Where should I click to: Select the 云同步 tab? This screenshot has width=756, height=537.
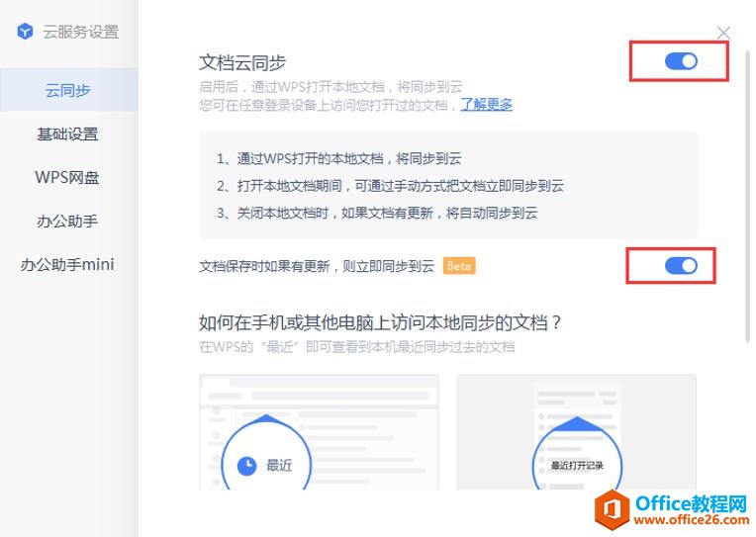click(x=68, y=90)
